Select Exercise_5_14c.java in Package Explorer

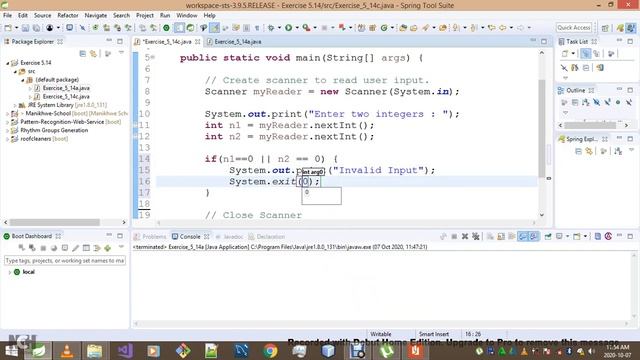coord(66,97)
